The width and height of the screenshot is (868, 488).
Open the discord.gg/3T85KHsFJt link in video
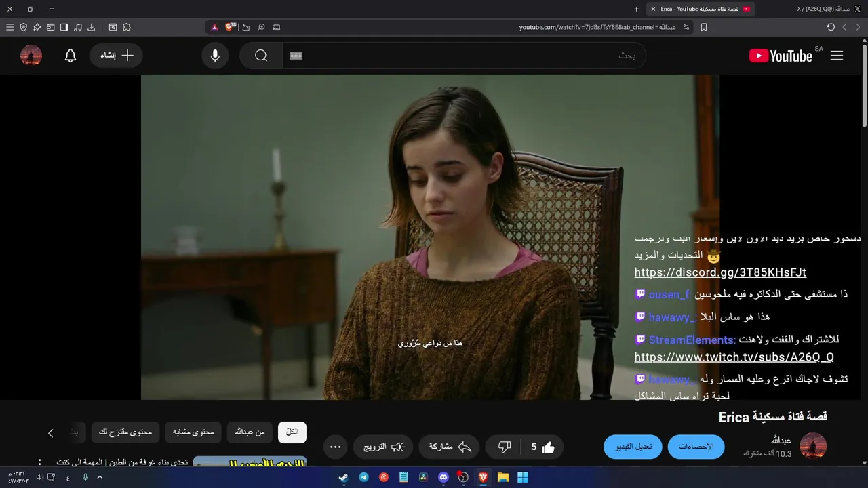720,272
